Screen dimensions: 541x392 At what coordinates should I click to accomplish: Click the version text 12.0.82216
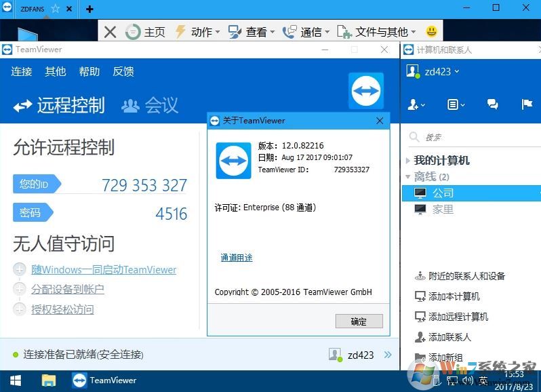[302, 146]
